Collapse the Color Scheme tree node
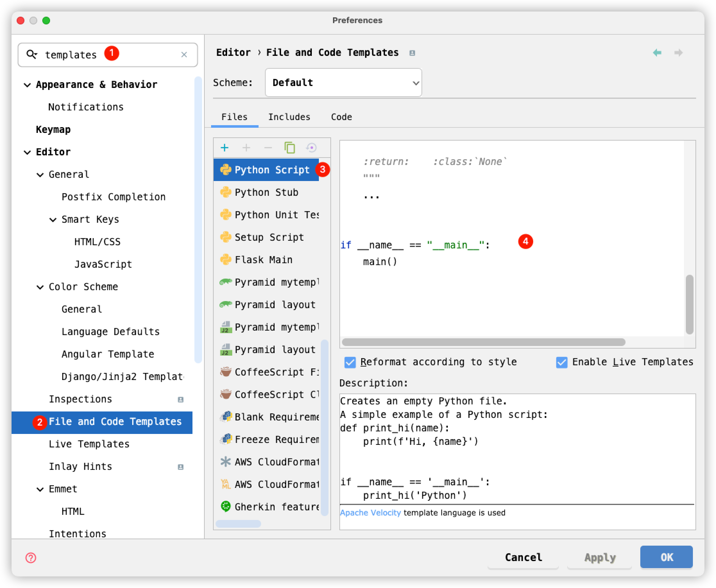716x588 pixels. tap(40, 287)
